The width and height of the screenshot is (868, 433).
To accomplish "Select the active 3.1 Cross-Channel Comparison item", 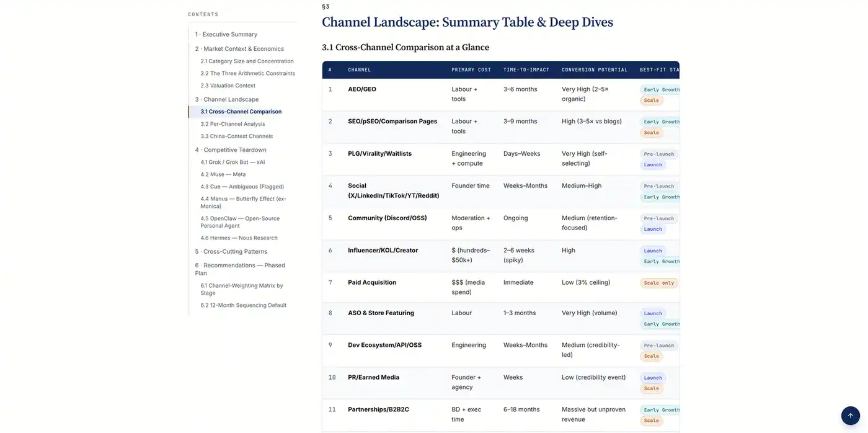I will tap(241, 112).
